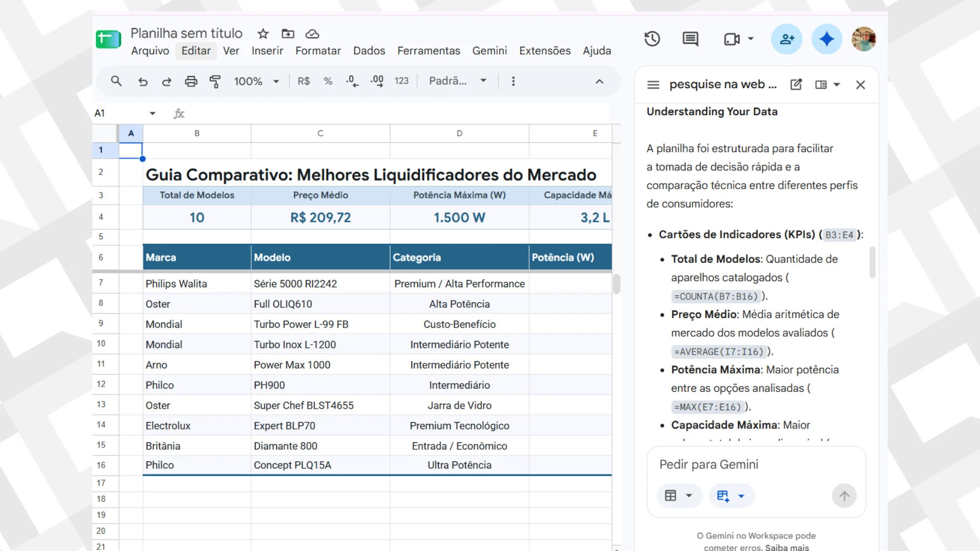Open the Ajuda menu
Screen dimensions: 980x551
(597, 51)
